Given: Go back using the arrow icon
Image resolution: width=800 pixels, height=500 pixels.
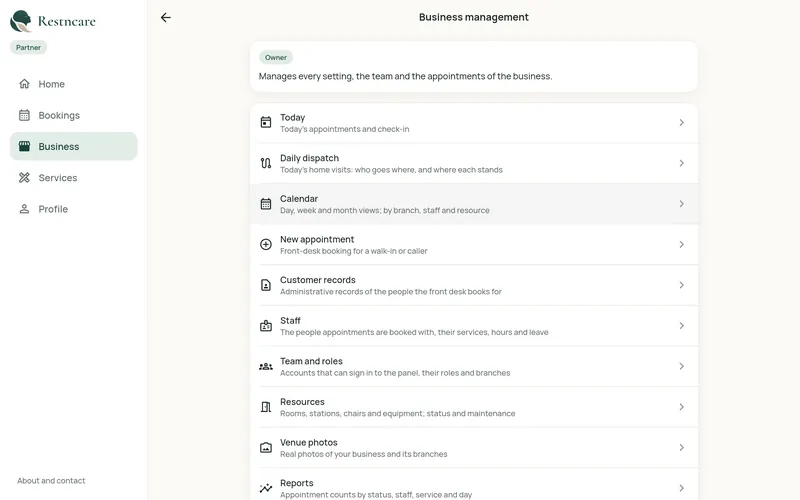Looking at the screenshot, I should click(x=166, y=17).
